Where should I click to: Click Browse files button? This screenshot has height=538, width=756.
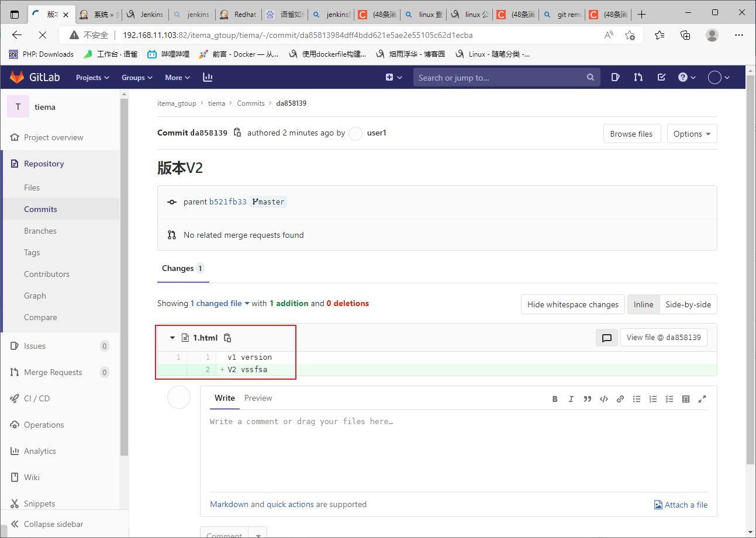[631, 134]
